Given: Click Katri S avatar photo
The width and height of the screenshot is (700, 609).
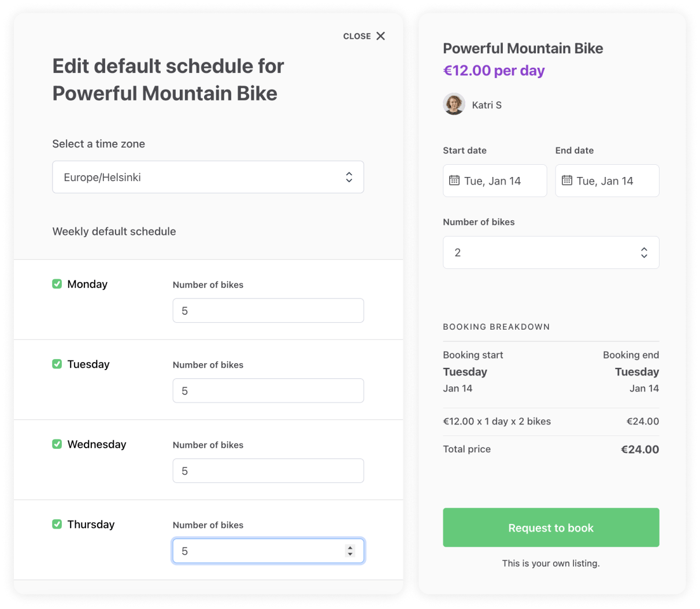Looking at the screenshot, I should [454, 105].
